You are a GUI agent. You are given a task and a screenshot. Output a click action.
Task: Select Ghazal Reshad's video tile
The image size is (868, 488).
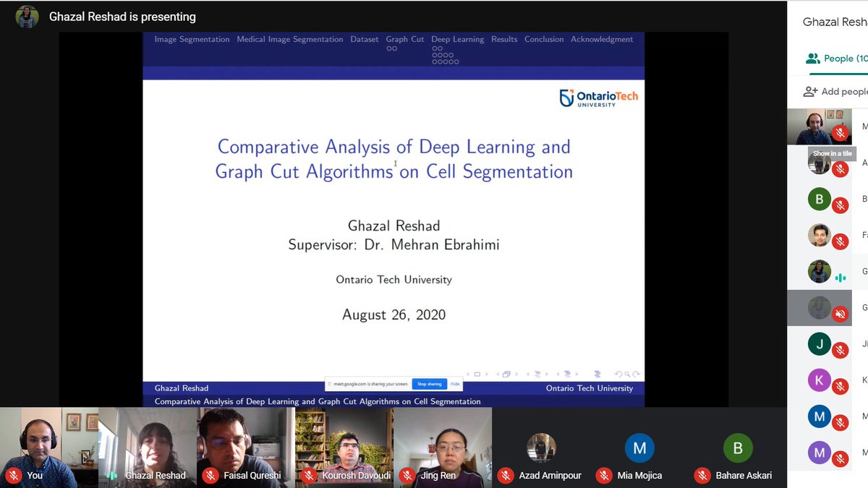point(148,447)
